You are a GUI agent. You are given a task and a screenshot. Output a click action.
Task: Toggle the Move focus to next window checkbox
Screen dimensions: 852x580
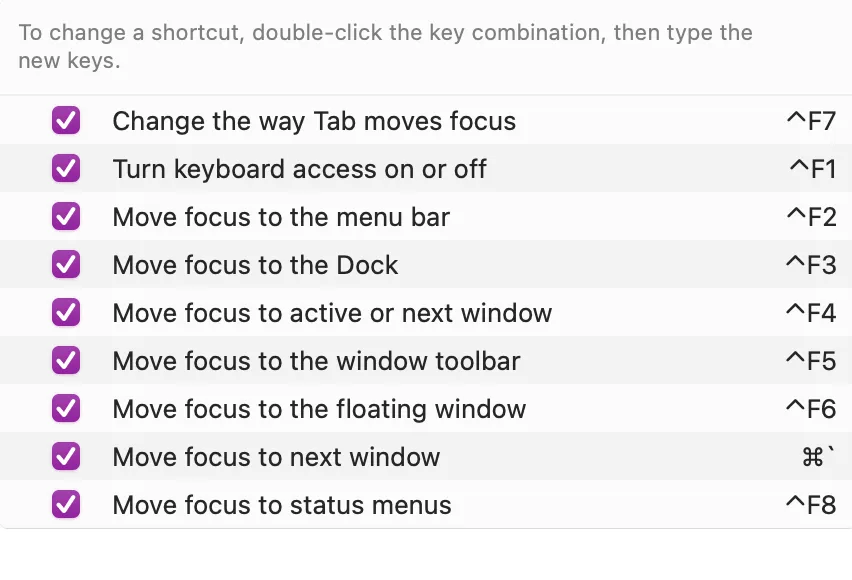(x=66, y=457)
